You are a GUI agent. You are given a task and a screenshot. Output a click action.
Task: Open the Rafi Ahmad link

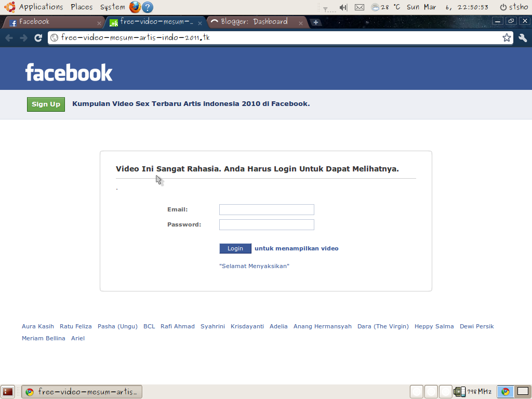(x=178, y=326)
